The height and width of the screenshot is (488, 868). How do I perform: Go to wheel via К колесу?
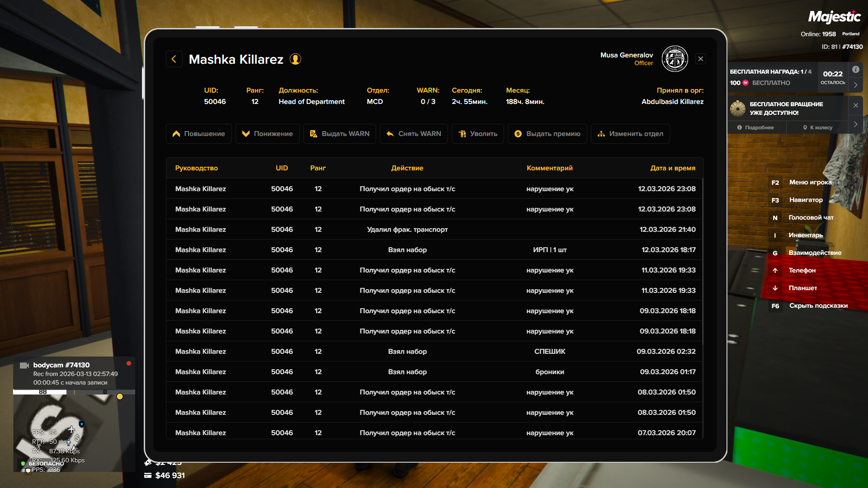[x=817, y=127]
